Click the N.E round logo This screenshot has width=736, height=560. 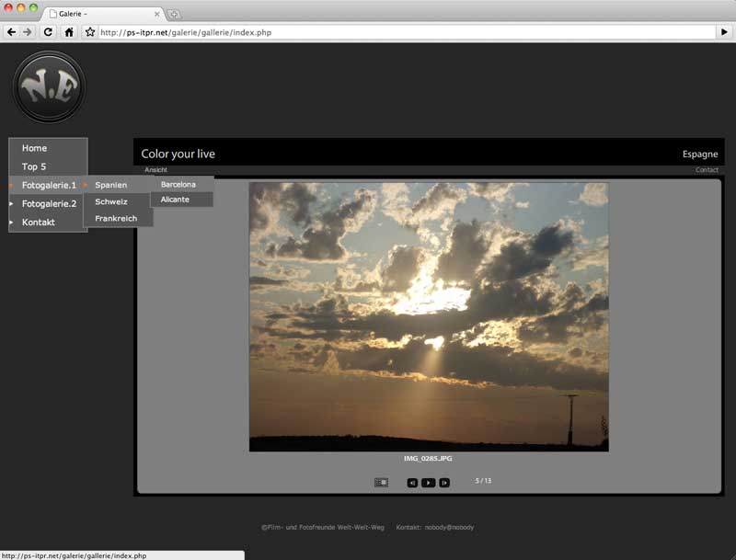[x=50, y=87]
